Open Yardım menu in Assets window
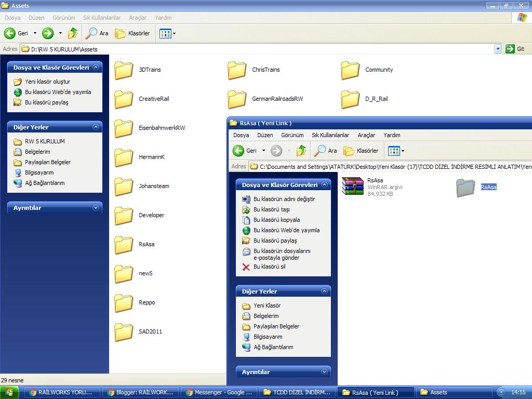Viewport: 532px width, 399px height. point(163,18)
